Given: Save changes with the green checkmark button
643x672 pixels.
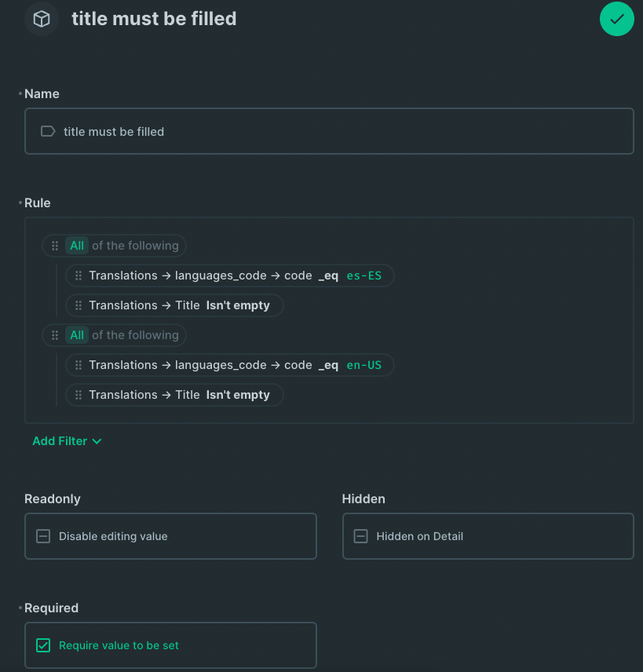Looking at the screenshot, I should (616, 19).
